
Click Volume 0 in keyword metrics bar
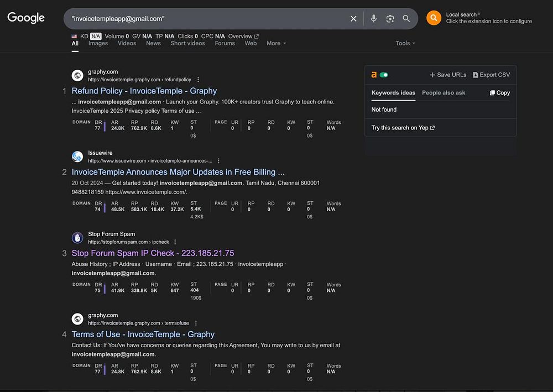coord(117,36)
